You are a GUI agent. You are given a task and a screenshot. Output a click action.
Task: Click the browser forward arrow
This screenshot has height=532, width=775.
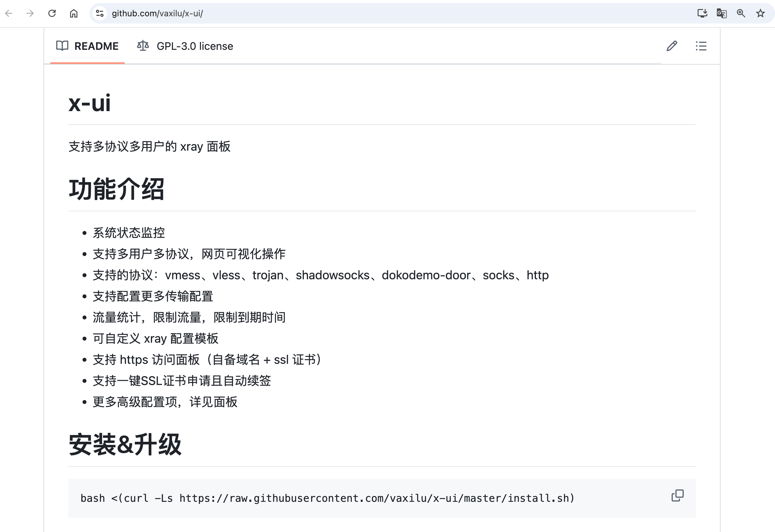click(x=30, y=13)
